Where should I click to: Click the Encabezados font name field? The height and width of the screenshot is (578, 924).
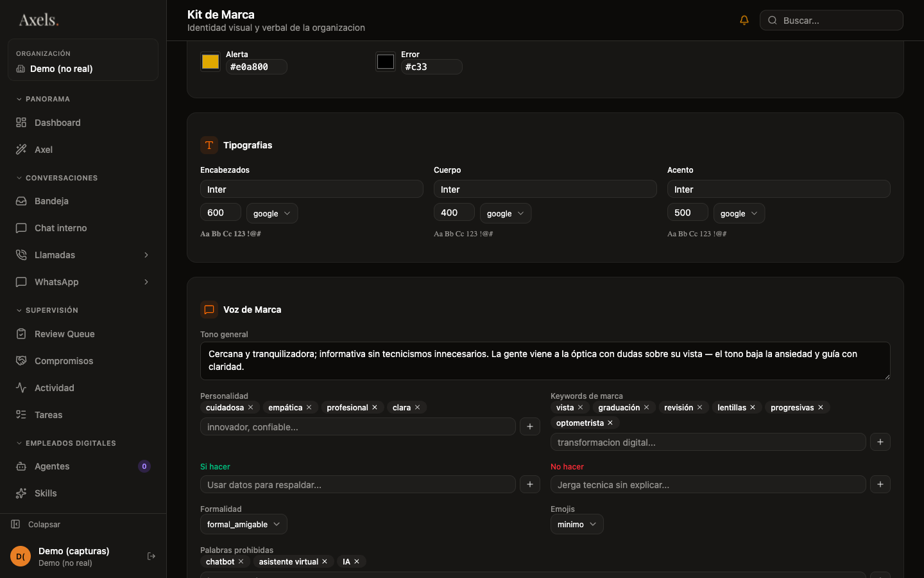(x=312, y=189)
